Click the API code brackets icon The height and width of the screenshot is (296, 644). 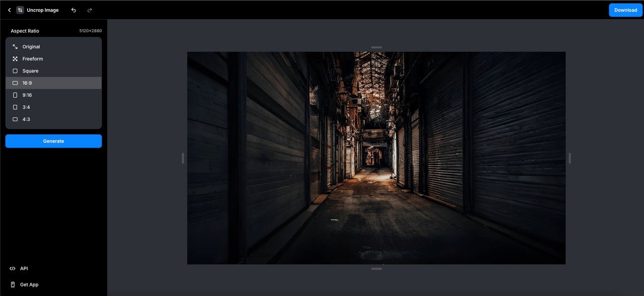pos(13,268)
